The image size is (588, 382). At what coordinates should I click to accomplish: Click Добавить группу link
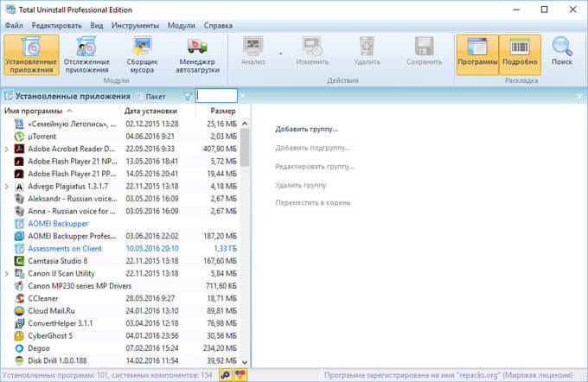(306, 130)
